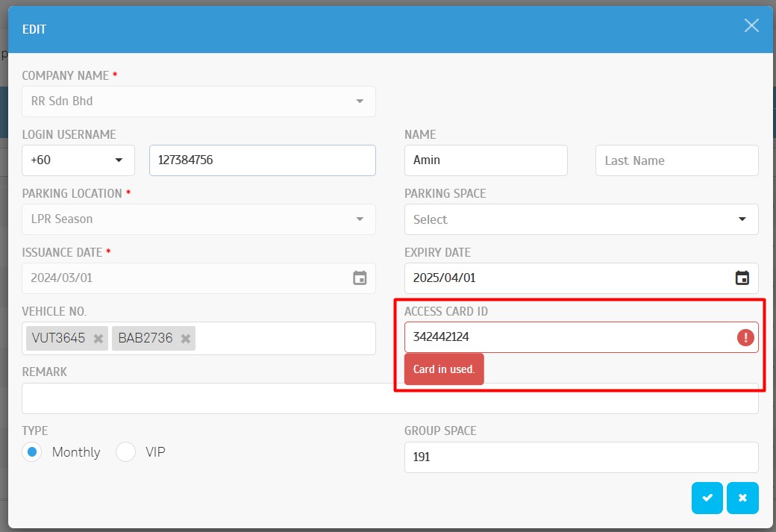Remove vehicle tag VUT3645
776x532 pixels.
pos(98,339)
